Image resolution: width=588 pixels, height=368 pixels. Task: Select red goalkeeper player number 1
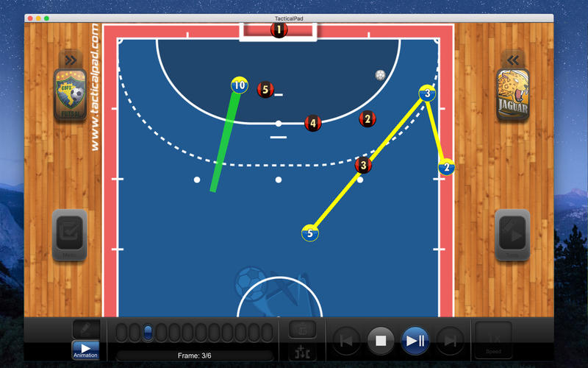[x=279, y=29]
